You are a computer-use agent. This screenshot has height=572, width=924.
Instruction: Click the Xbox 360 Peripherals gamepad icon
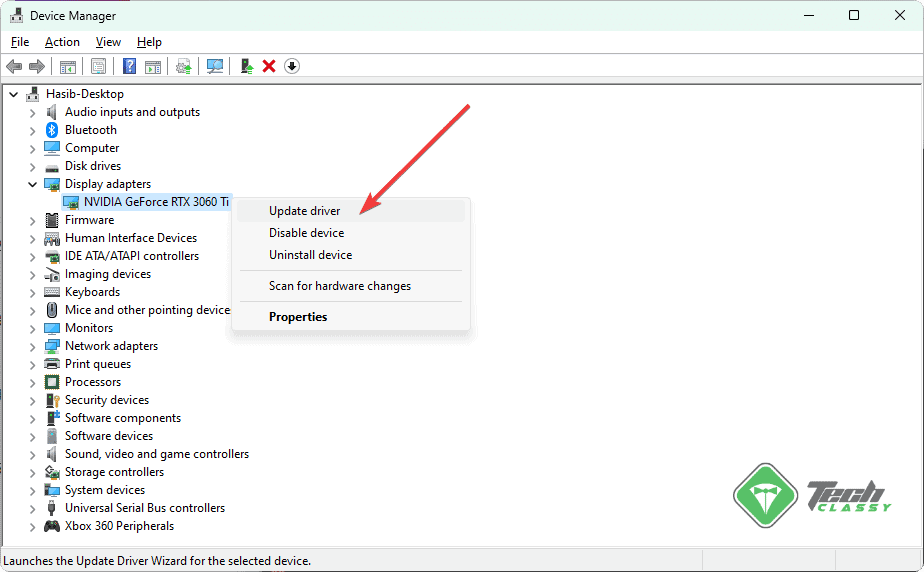[x=52, y=525]
